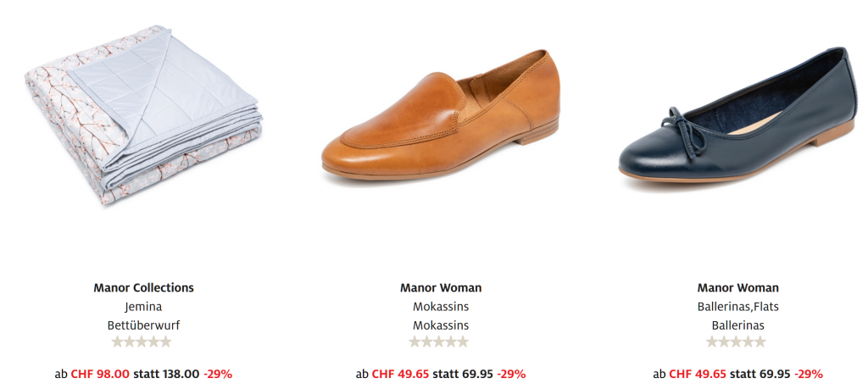Click the Manor Woman brand above Ballerinas,Flats
Screen dimensions: 868x389
(738, 288)
